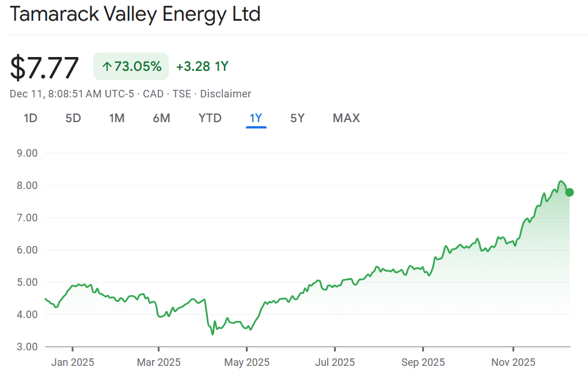This screenshot has width=588, height=382.
Task: Click the +3.28 1Y change text
Action: (202, 66)
